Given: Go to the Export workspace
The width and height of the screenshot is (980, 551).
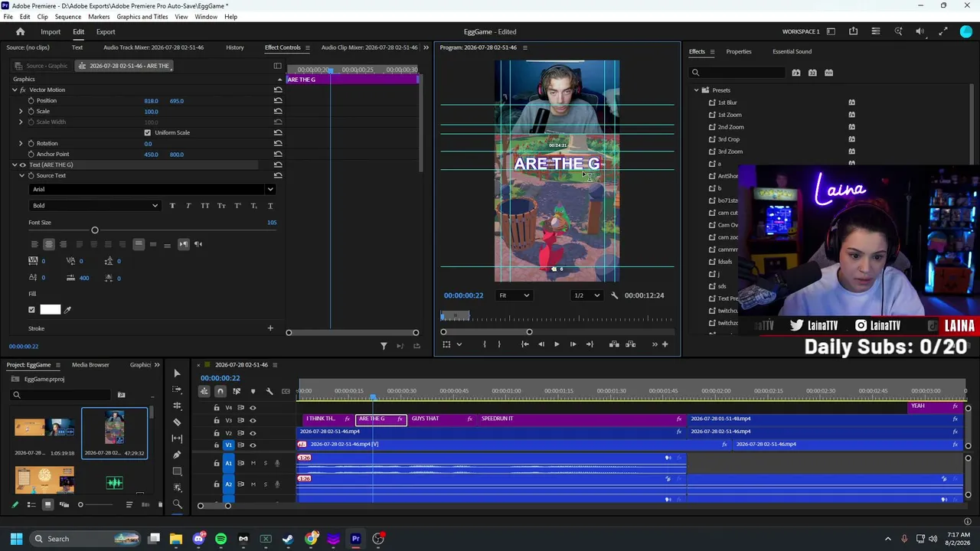Looking at the screenshot, I should (x=106, y=31).
